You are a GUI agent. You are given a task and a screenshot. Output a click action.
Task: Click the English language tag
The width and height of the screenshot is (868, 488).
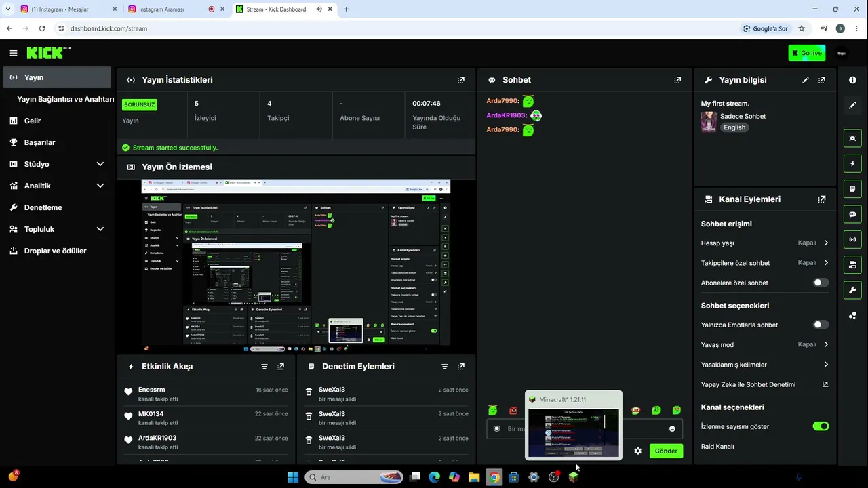(734, 127)
